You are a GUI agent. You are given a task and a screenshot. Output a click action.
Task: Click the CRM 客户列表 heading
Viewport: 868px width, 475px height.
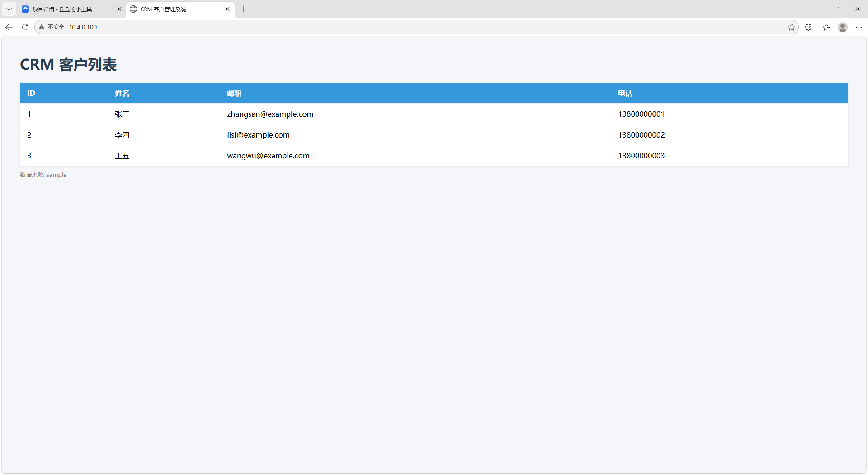[x=68, y=65]
